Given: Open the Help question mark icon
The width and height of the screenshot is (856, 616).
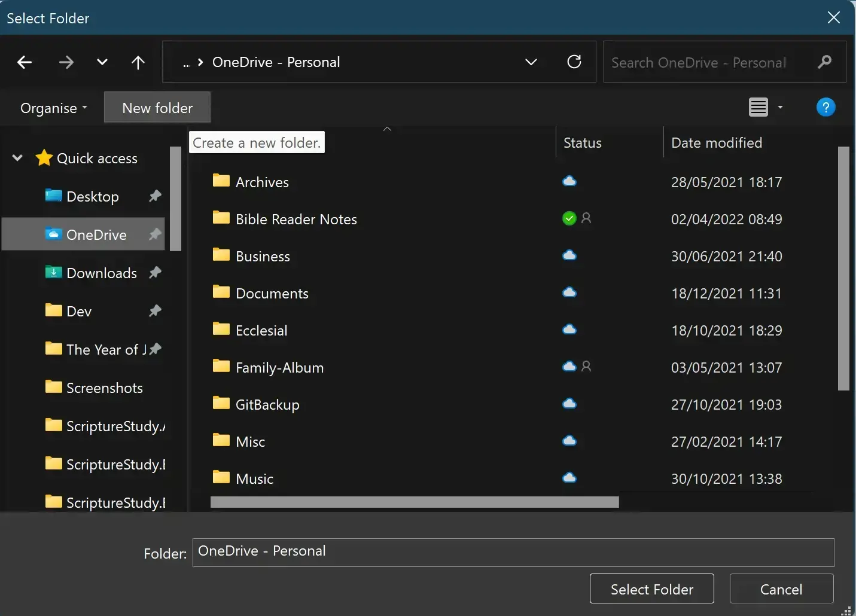Looking at the screenshot, I should [x=825, y=107].
